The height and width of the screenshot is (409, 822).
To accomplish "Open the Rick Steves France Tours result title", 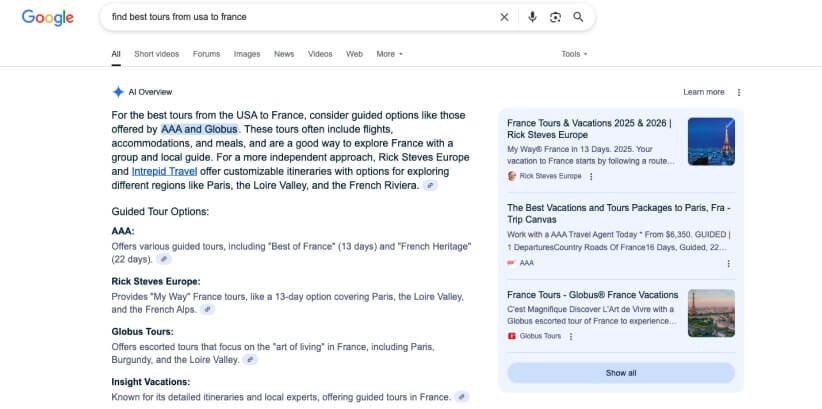I will click(589, 128).
